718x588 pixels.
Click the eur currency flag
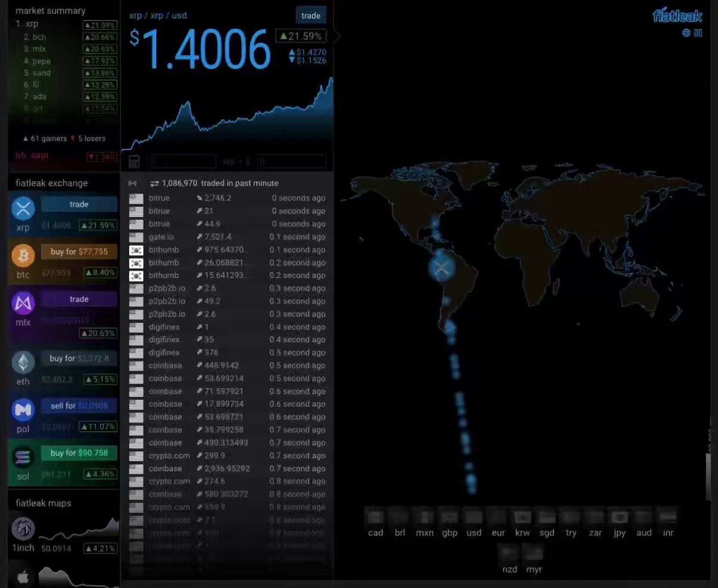498,517
